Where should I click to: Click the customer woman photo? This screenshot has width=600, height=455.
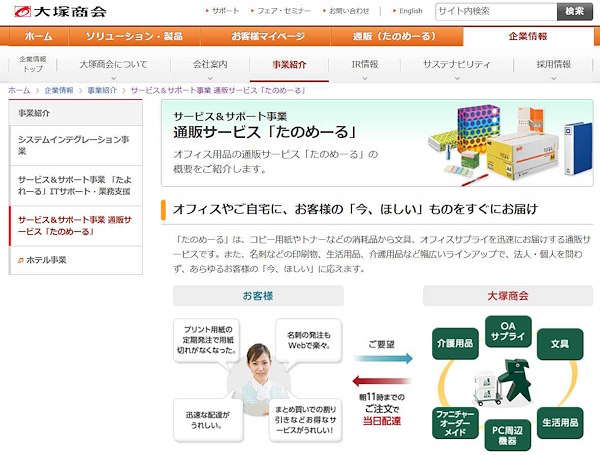[x=258, y=379]
